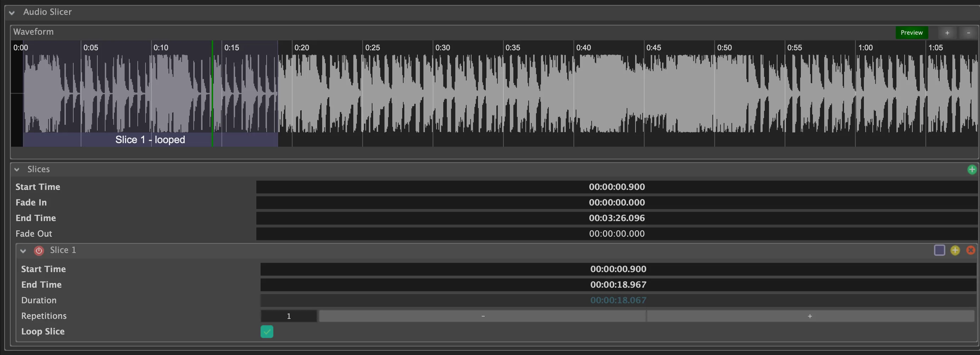Select the Slice 1 Duration value 00:00:18.067
The height and width of the screenshot is (355, 980).
pyautogui.click(x=618, y=300)
